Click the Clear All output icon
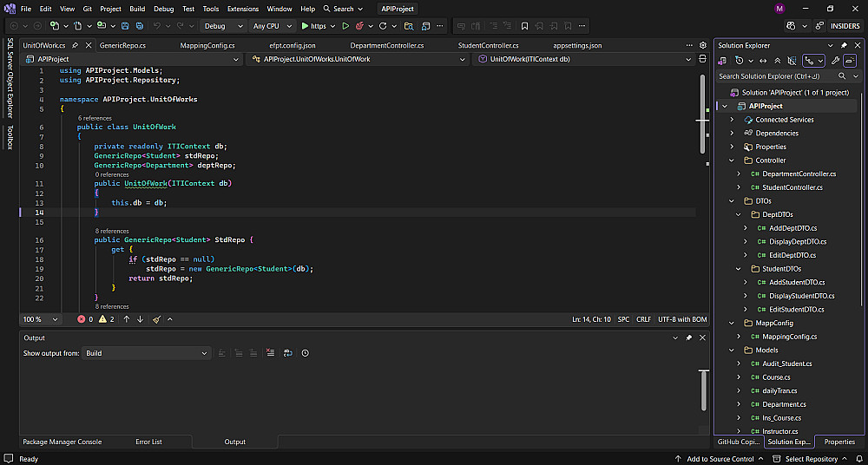This screenshot has width=868, height=465. (x=271, y=353)
